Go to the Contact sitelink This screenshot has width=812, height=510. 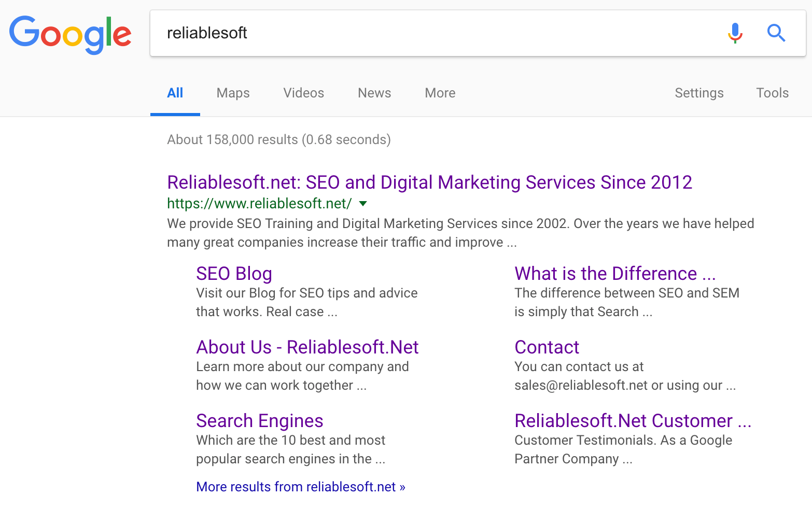(x=547, y=347)
